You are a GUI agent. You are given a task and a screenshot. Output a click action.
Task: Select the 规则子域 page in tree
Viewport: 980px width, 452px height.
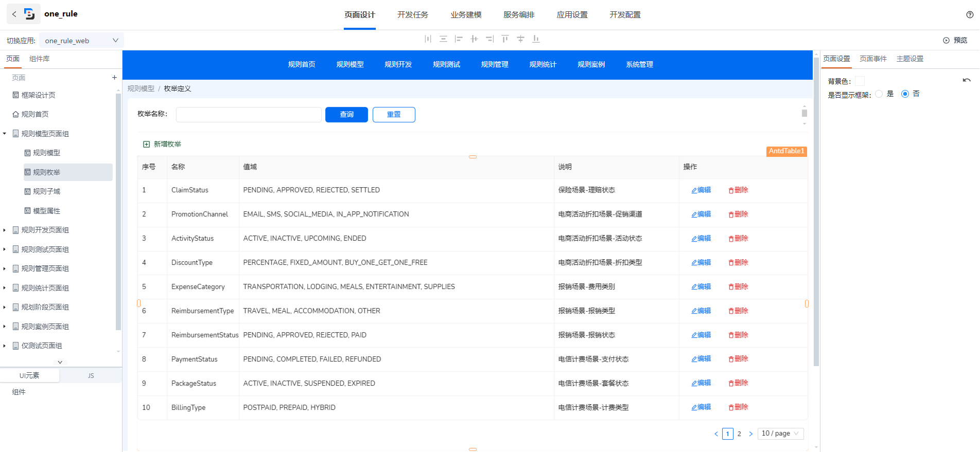(x=46, y=191)
